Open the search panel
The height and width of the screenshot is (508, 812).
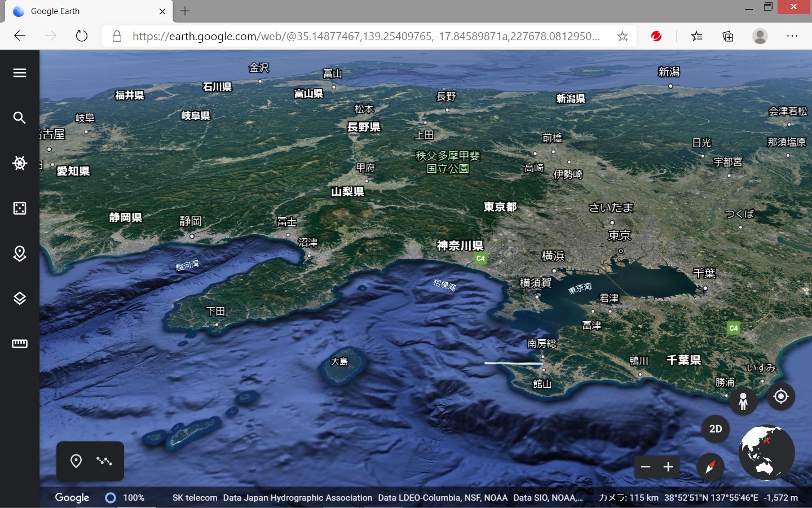(x=19, y=118)
